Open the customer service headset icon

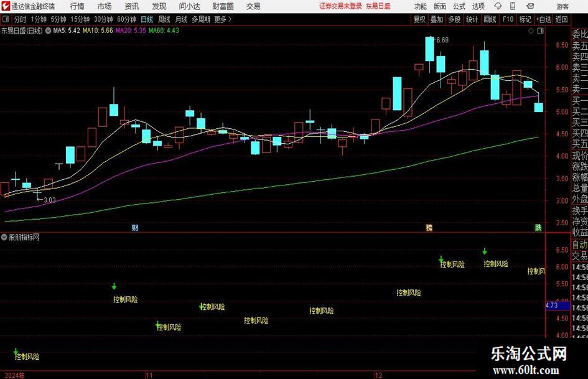pyautogui.click(x=498, y=6)
